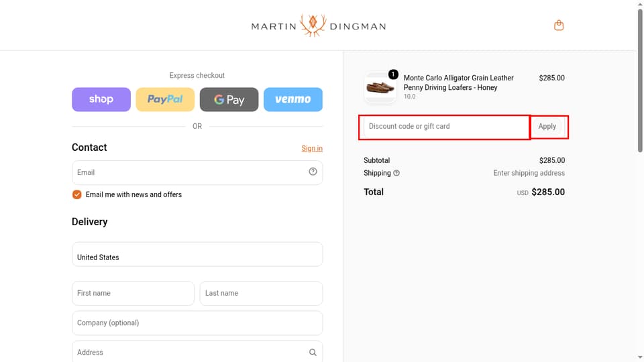This screenshot has height=362, width=644.
Task: Focus the Last name field
Action: 261,293
